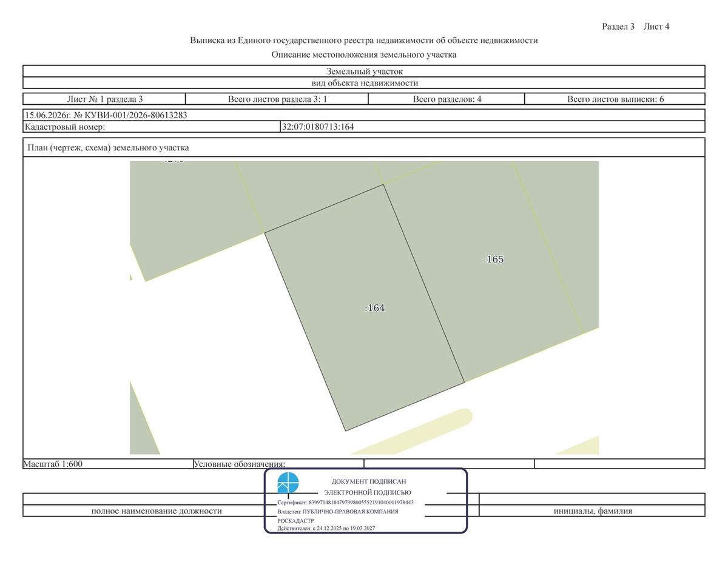This screenshot has width=728, height=562.
Task: Click 'Всего разделов: 4' cell
Action: (447, 99)
